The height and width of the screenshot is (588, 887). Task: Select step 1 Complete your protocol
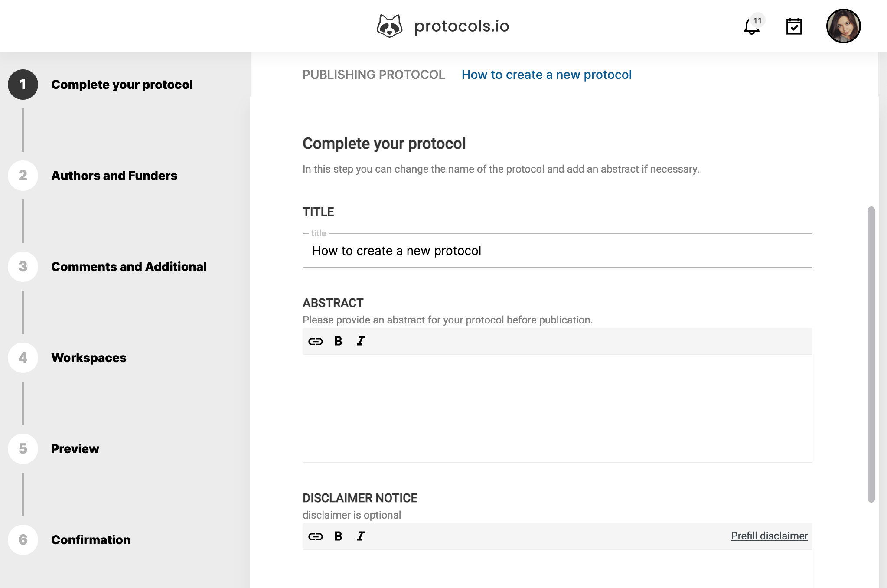(x=122, y=85)
